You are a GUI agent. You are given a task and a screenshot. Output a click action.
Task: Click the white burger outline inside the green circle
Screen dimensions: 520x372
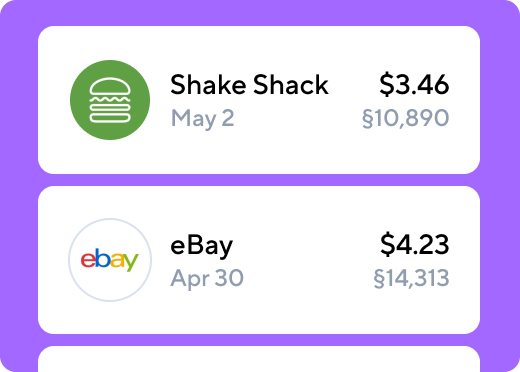[x=110, y=100]
